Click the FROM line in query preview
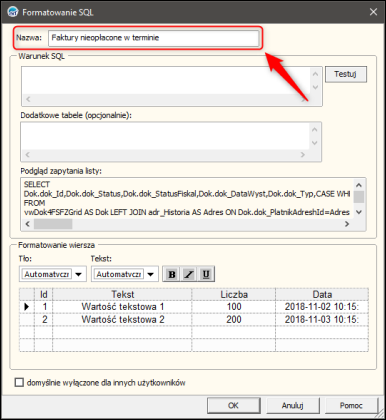386x420 pixels. click(34, 203)
